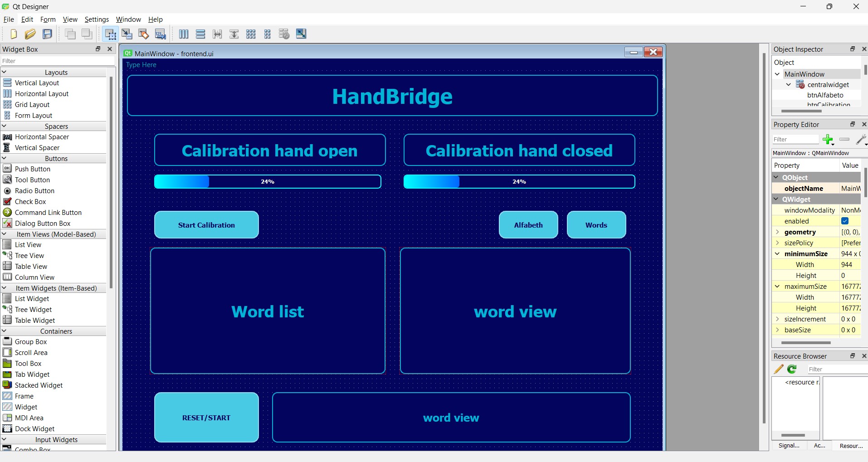Collapse the minimumSize property

(x=777, y=254)
